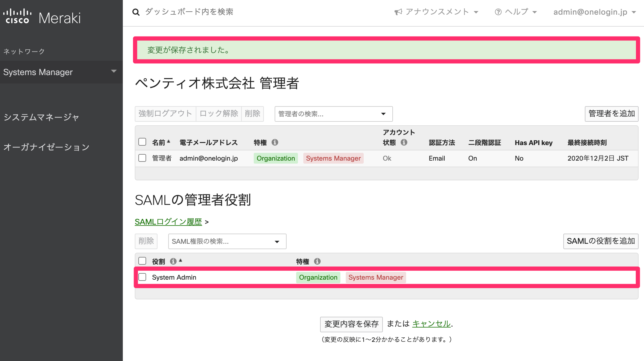Focus the ダッシュボード内を検索 search field
644x361 pixels.
coord(189,12)
